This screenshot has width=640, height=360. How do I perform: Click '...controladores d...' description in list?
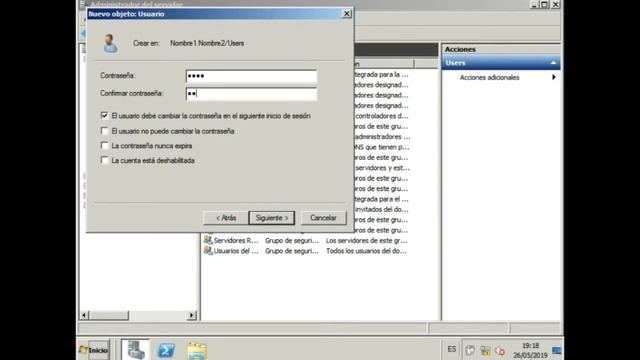click(382, 116)
